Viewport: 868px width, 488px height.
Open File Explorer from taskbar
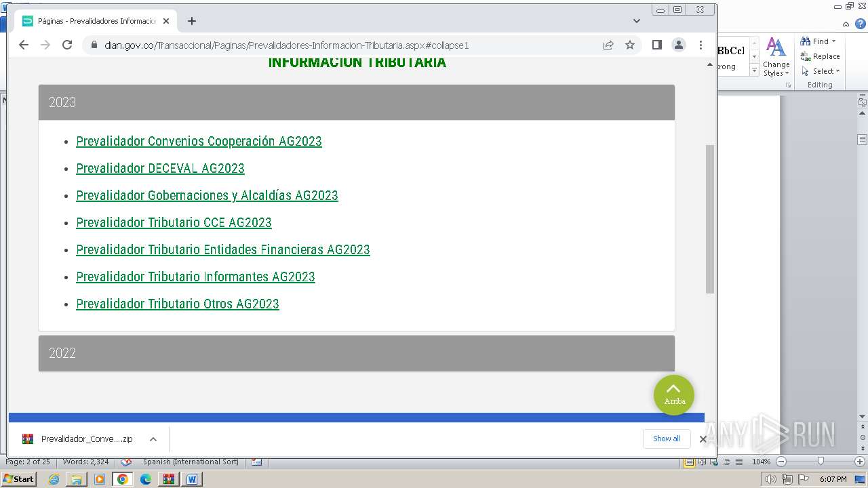point(77,479)
